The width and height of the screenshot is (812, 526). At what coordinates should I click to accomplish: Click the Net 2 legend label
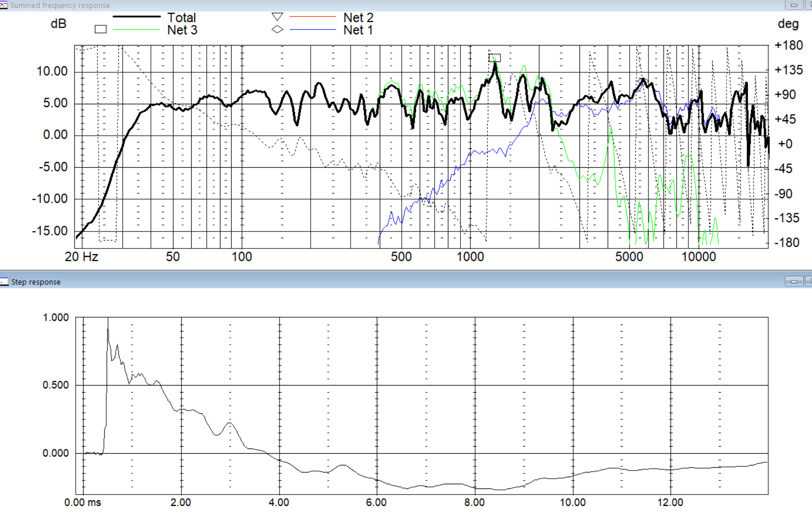pyautogui.click(x=358, y=18)
